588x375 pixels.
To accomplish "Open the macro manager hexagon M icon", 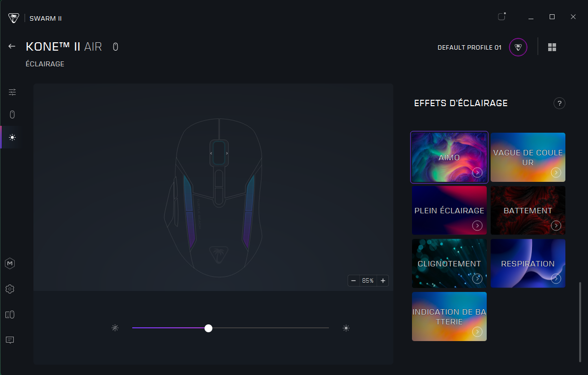I will [10, 263].
